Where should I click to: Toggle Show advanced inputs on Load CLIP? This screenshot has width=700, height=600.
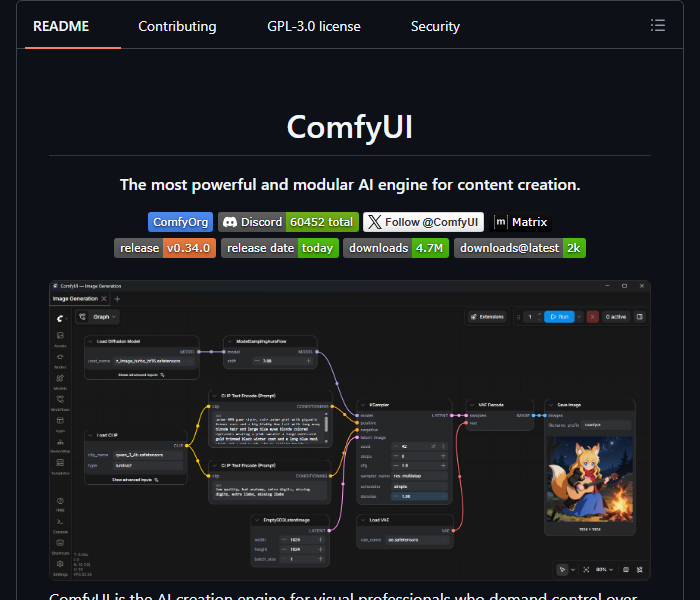pyautogui.click(x=135, y=480)
